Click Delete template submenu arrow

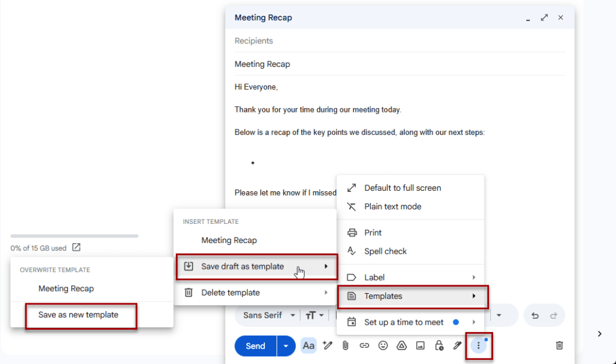click(326, 292)
